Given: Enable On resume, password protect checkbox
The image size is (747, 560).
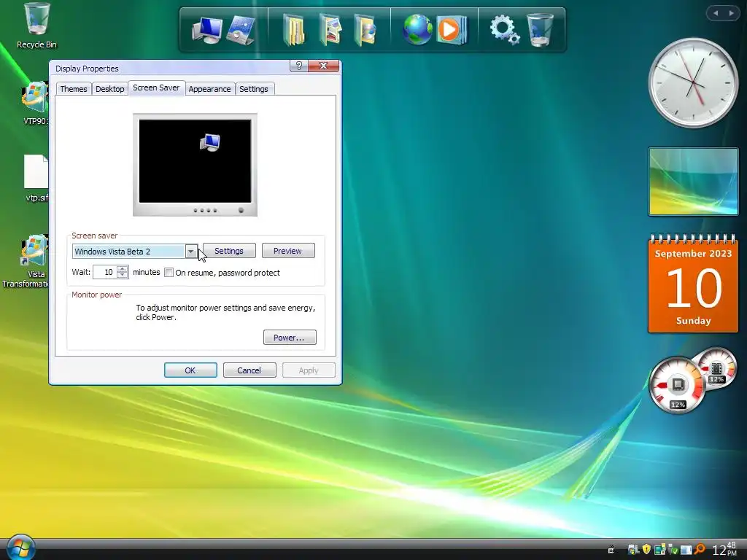Looking at the screenshot, I should (x=169, y=273).
